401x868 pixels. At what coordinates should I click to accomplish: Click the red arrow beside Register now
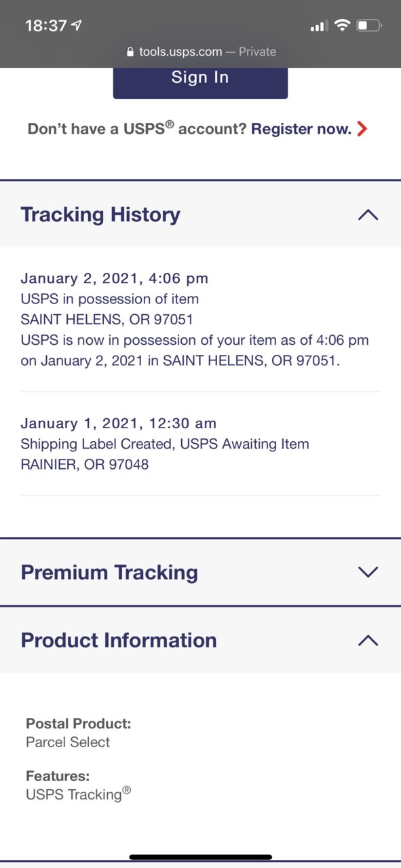362,128
